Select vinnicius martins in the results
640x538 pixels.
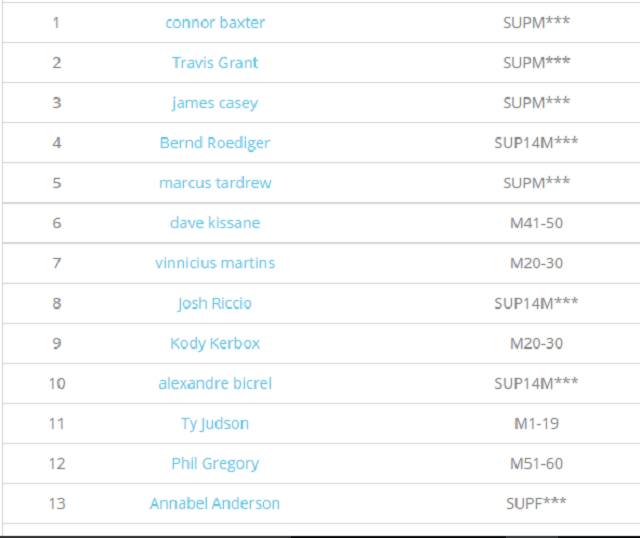pyautogui.click(x=215, y=262)
